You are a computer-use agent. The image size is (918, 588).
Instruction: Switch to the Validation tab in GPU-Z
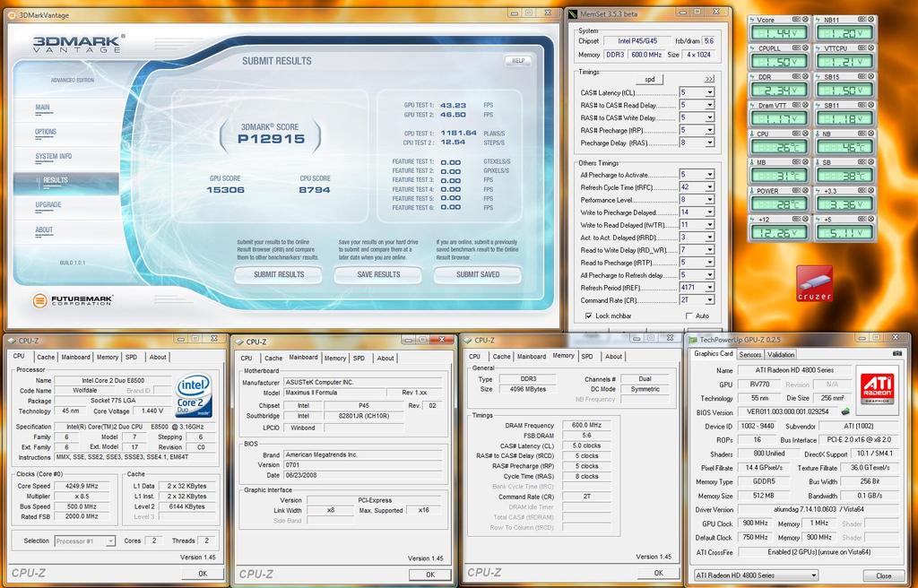(781, 354)
